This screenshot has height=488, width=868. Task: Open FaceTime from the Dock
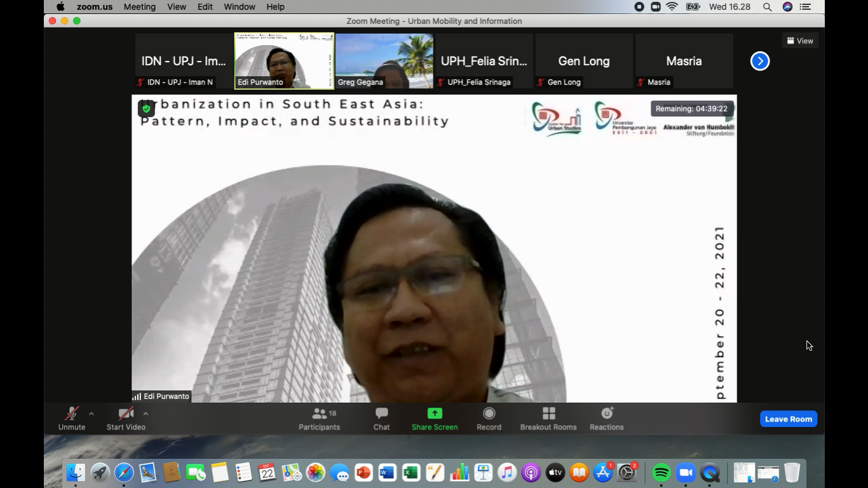click(196, 473)
